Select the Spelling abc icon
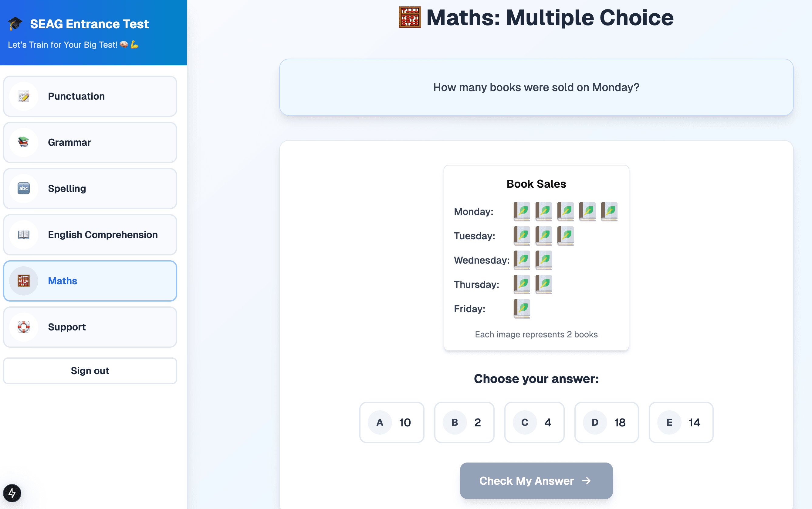 (x=23, y=189)
